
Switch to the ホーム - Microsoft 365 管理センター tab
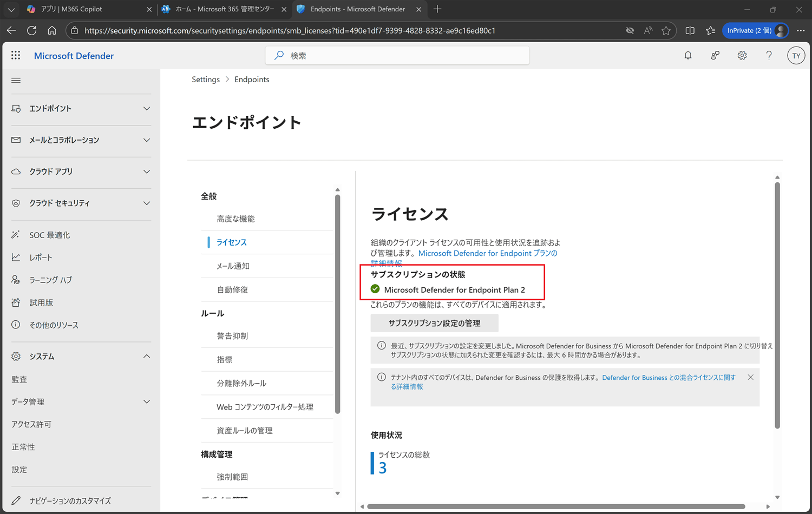tap(224, 9)
